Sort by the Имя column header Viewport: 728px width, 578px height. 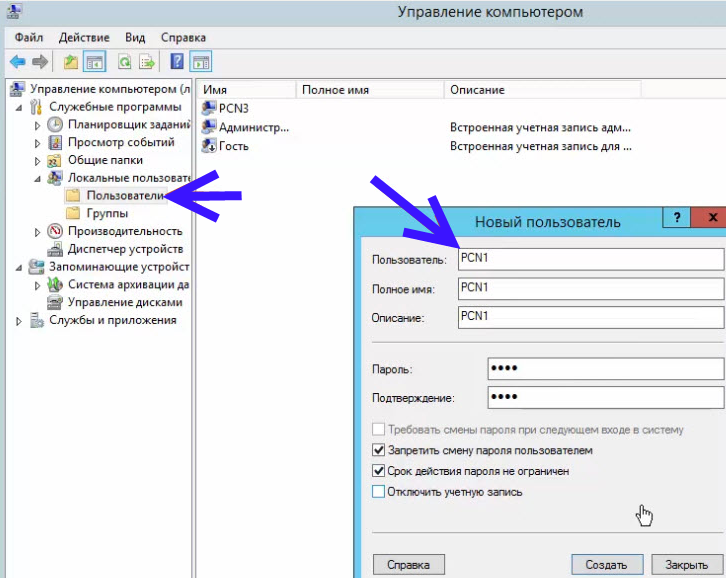(x=247, y=90)
